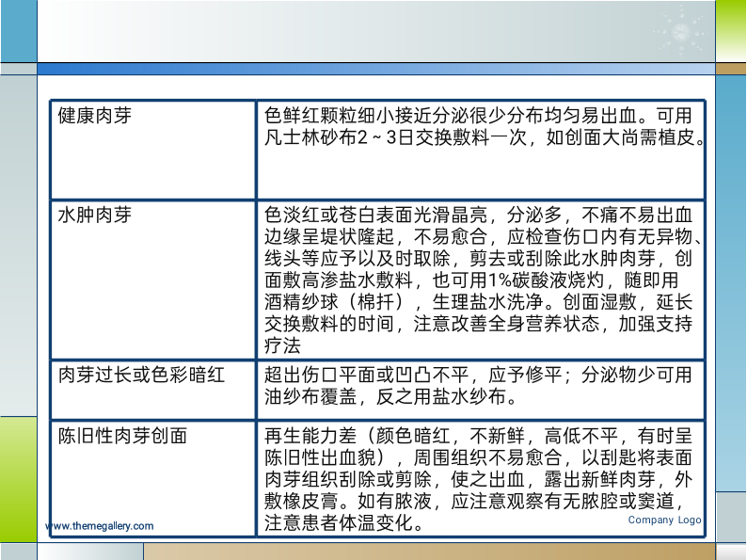
Task: Click the www.themegallery.com link
Action: click(99, 526)
